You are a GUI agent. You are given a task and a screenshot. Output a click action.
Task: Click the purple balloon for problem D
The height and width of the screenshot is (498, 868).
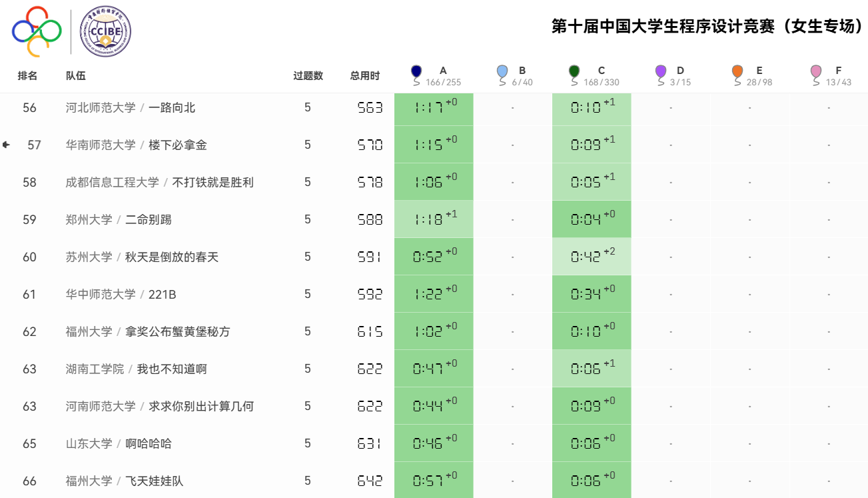click(660, 72)
